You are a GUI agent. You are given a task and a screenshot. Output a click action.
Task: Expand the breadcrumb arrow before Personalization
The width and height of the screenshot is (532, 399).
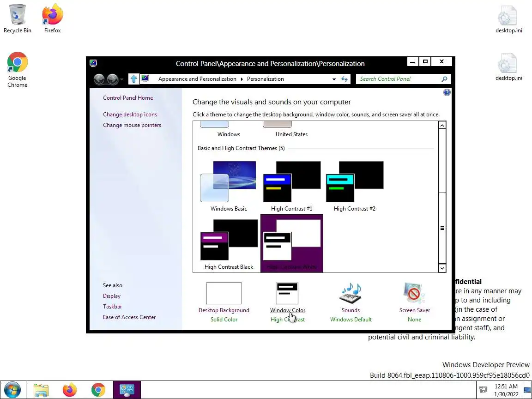pyautogui.click(x=242, y=79)
